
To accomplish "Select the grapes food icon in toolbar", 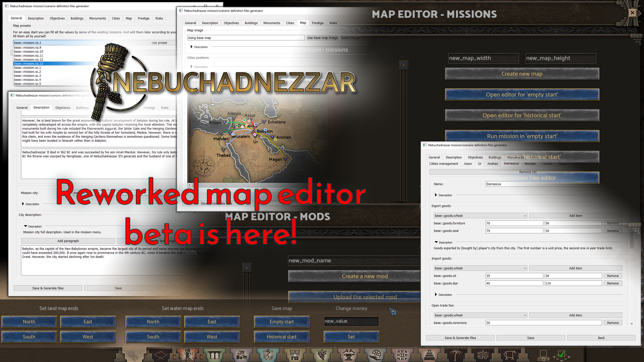I will (322, 355).
